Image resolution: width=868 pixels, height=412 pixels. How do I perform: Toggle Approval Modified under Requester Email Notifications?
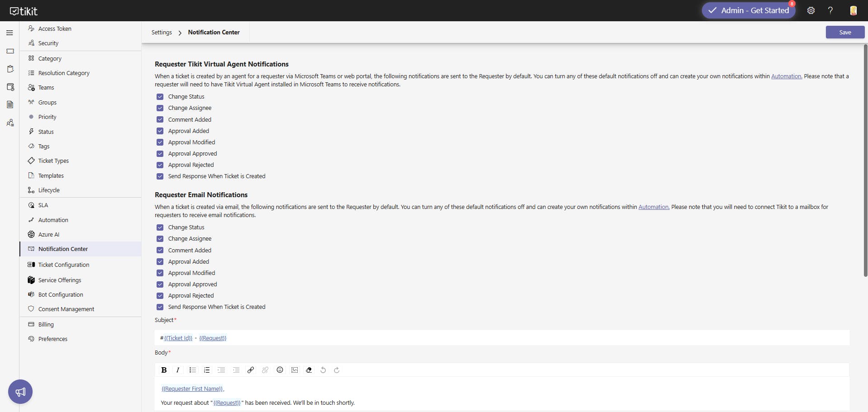click(160, 273)
